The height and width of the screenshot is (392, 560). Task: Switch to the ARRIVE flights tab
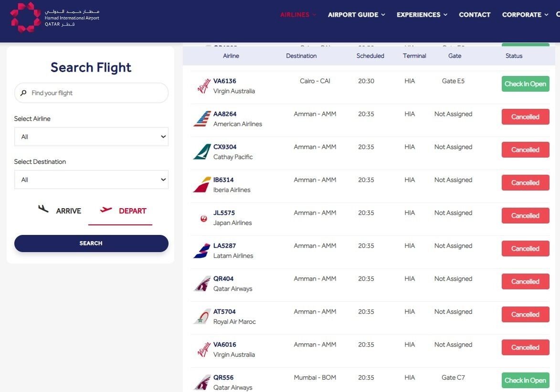click(x=60, y=211)
